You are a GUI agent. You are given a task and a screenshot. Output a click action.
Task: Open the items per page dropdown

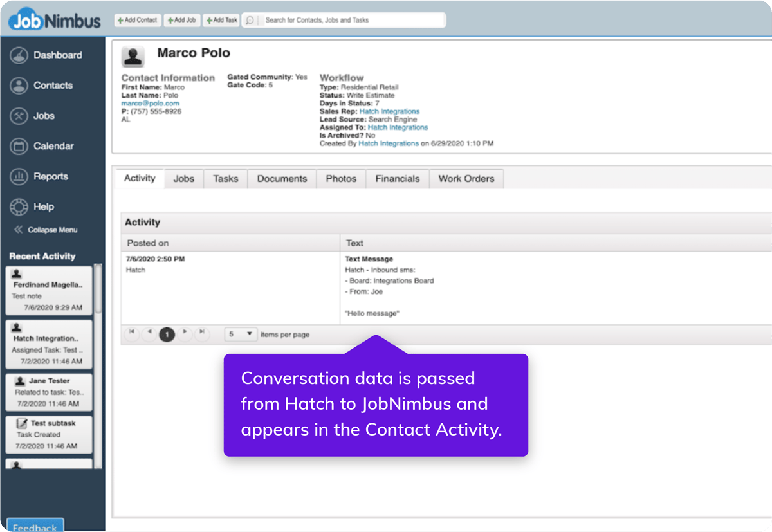click(241, 335)
